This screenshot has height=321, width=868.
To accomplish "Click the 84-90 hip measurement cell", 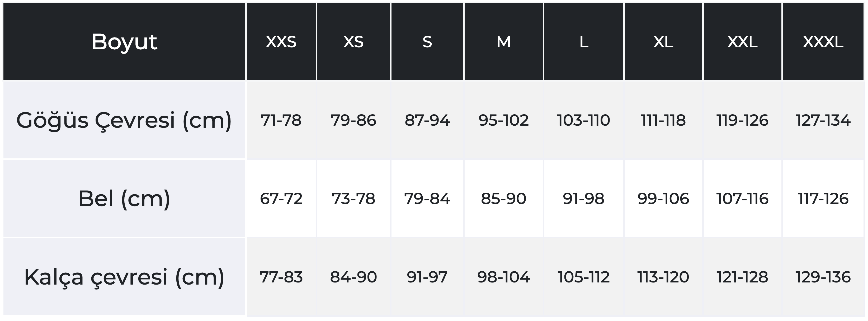I will coord(353,277).
